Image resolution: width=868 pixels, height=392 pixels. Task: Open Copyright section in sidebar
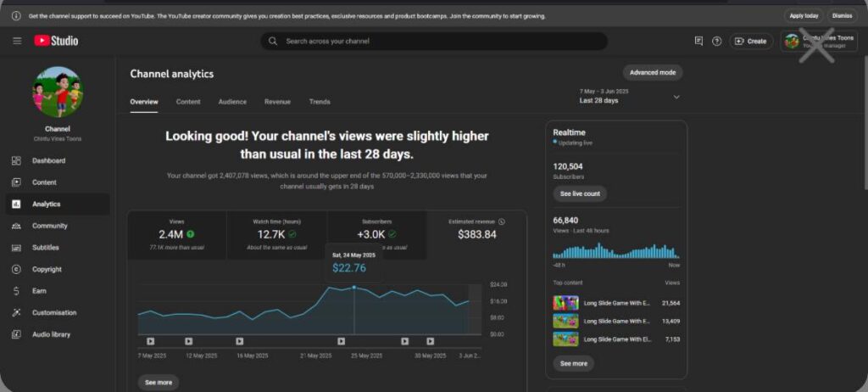click(x=47, y=269)
